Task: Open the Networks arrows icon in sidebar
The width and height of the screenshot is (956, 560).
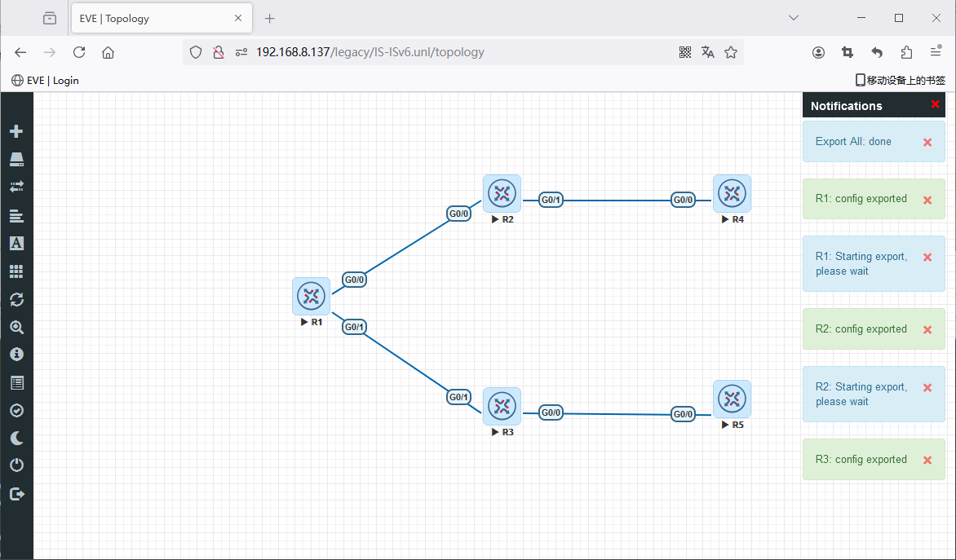Action: click(16, 187)
